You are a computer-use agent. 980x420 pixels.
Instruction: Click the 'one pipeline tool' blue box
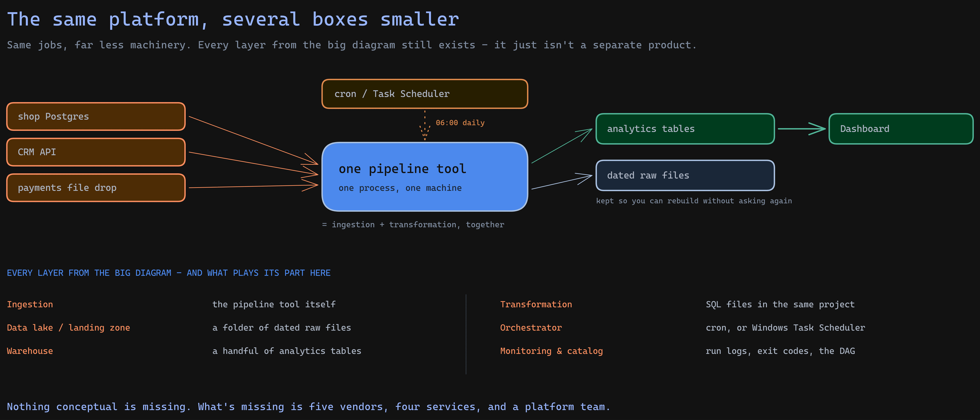tap(425, 177)
